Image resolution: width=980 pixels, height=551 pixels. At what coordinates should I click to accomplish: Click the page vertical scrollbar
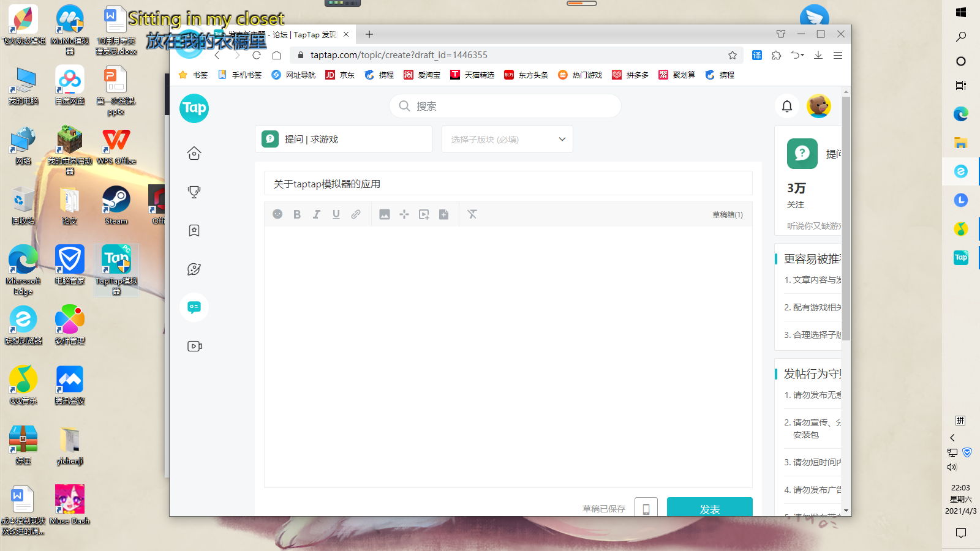point(846,217)
